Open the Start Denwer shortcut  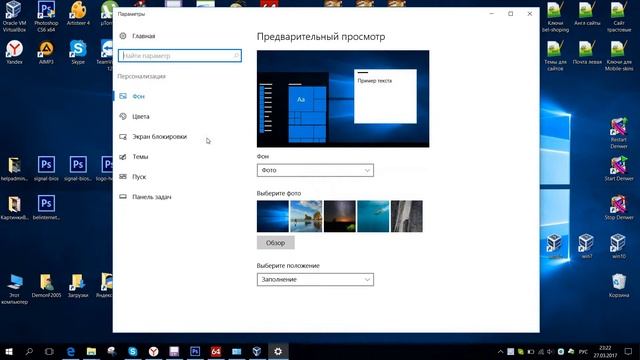tap(619, 169)
